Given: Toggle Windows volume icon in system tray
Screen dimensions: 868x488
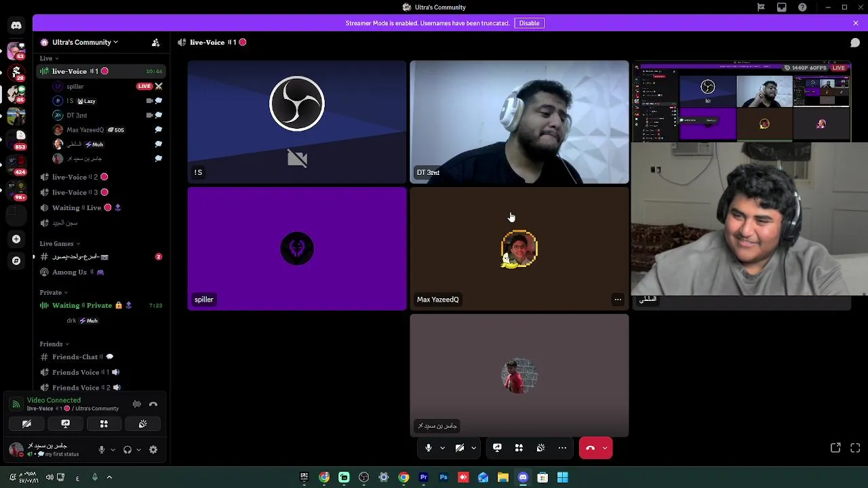Looking at the screenshot, I should coord(50,477).
